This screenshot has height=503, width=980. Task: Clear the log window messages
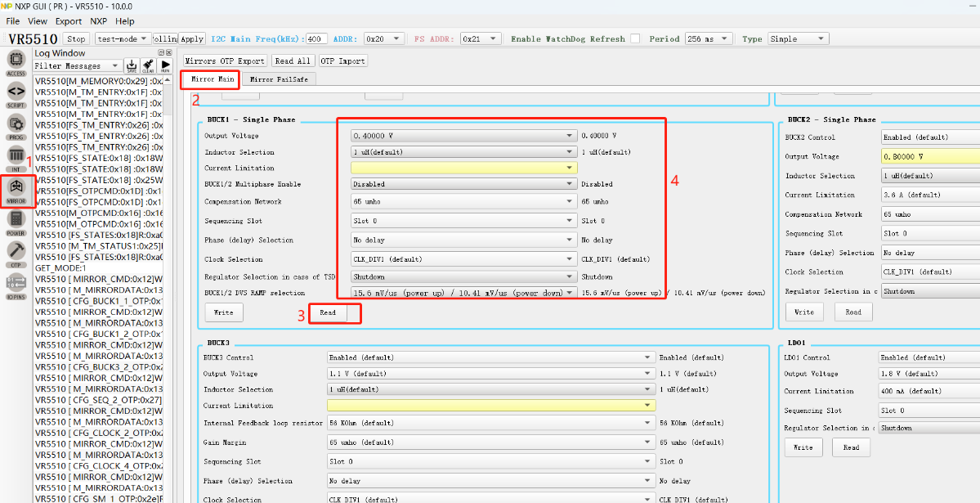(x=148, y=65)
